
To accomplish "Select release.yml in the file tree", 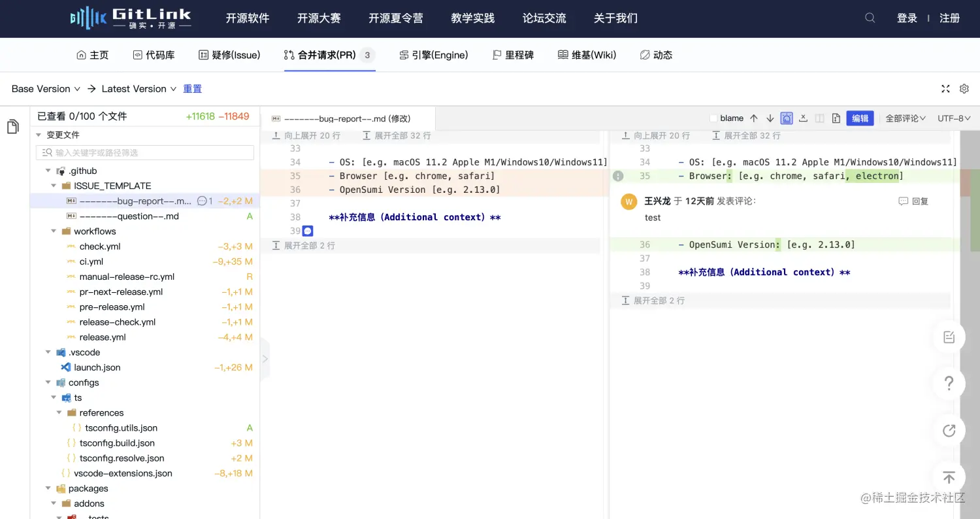I will [103, 337].
